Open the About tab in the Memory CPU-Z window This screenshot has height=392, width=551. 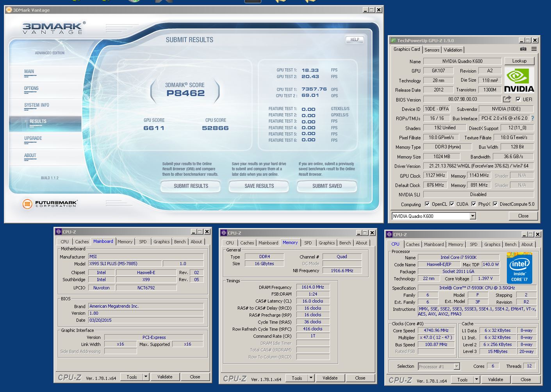pos(362,243)
